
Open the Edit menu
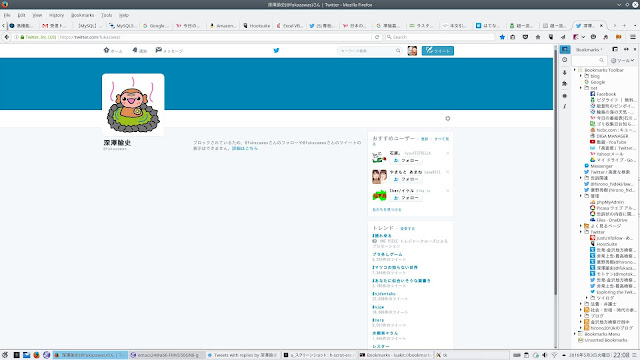(21, 15)
